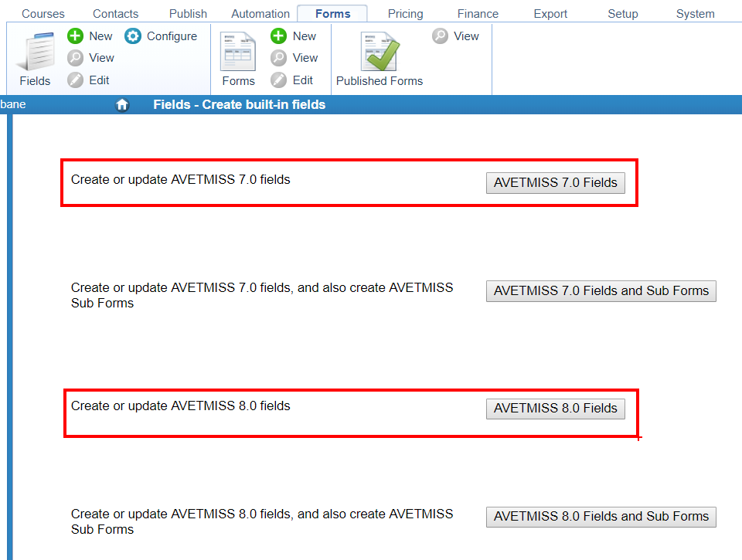Click View next to Published Forms

(441, 36)
